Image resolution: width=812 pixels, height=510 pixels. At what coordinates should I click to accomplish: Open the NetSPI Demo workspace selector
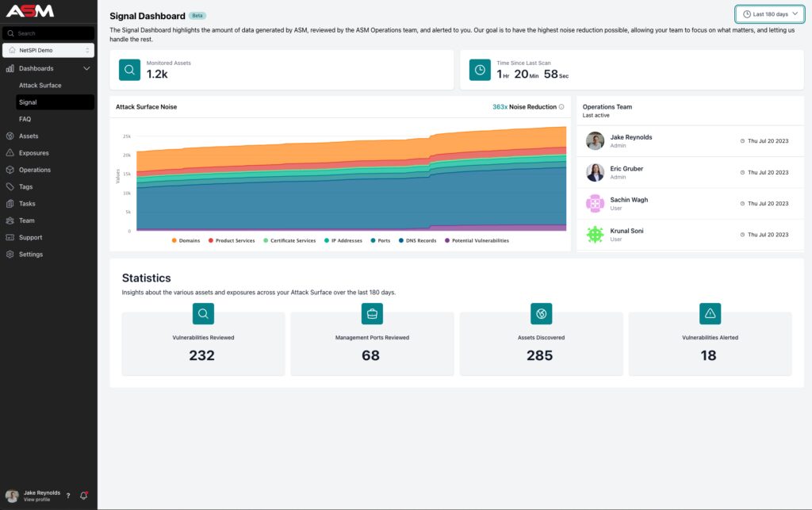tap(48, 50)
